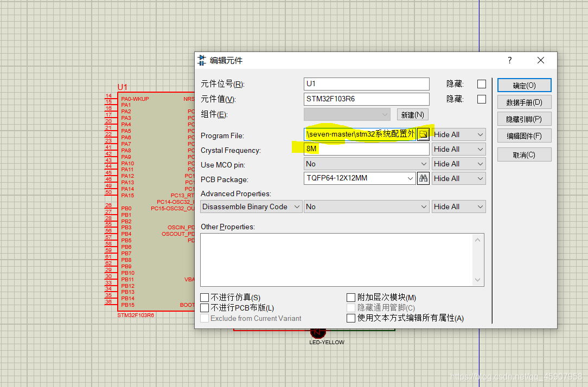Enable 使用文本方式编辑所有属性(A) checkbox

[x=350, y=318]
